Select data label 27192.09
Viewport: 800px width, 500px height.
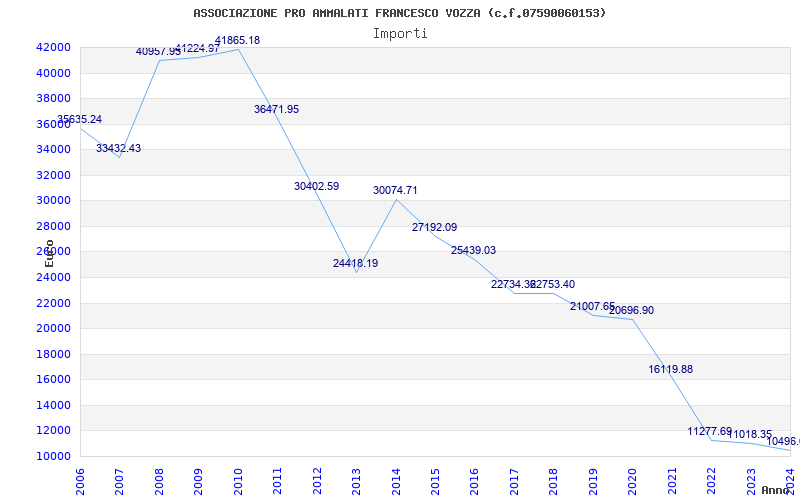[435, 228]
